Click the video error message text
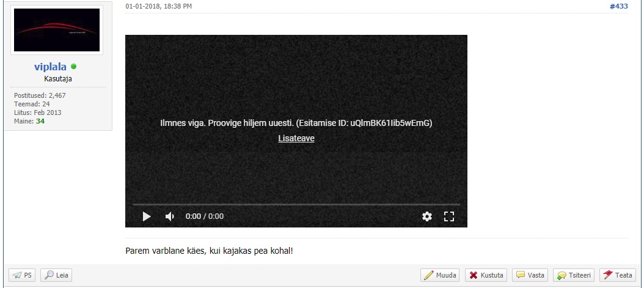644x288 pixels. pyautogui.click(x=296, y=123)
